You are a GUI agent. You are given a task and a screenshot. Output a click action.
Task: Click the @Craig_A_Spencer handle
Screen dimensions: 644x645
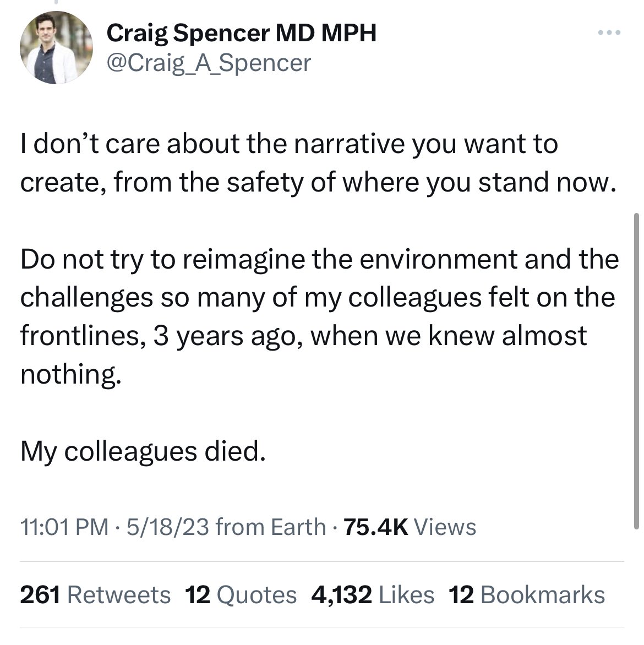[x=208, y=63]
